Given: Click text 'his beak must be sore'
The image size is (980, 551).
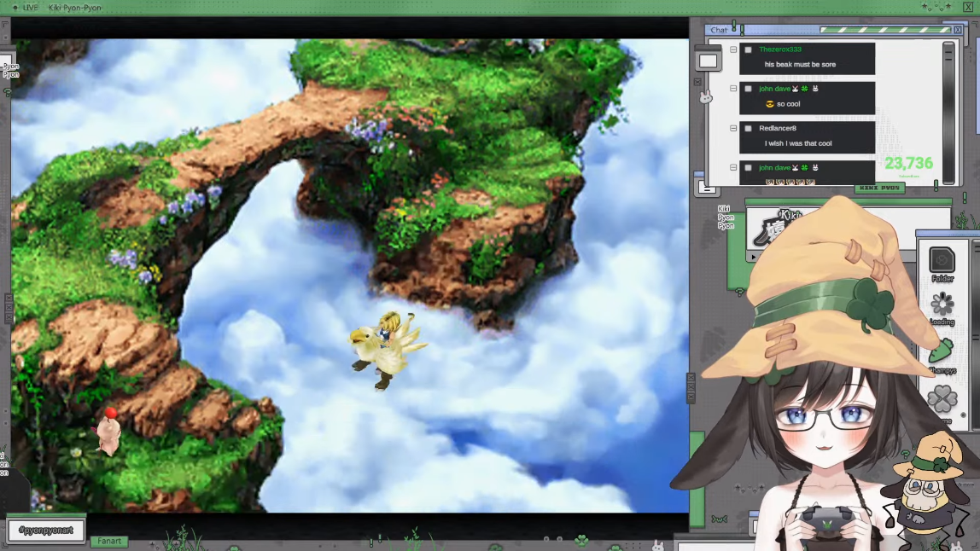Looking at the screenshot, I should point(800,64).
